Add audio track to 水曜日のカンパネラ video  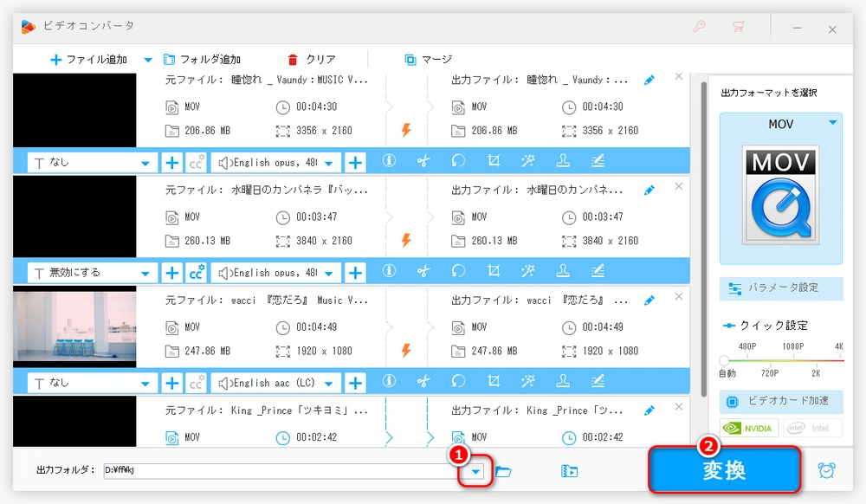356,273
